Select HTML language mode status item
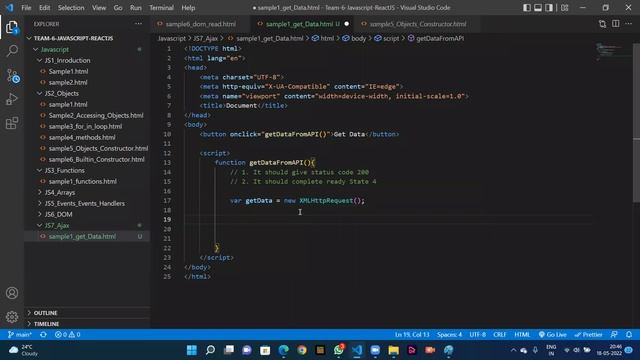The height and width of the screenshot is (360, 640). click(522, 335)
